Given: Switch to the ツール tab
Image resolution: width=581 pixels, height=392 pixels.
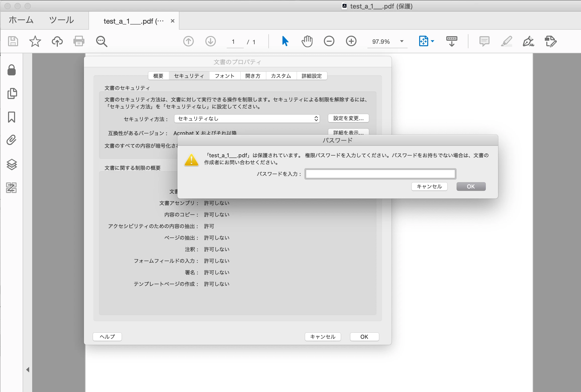Looking at the screenshot, I should coord(62,20).
